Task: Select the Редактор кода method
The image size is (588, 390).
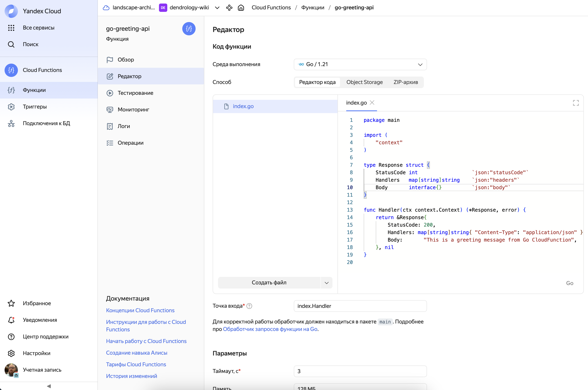Action: coord(317,82)
